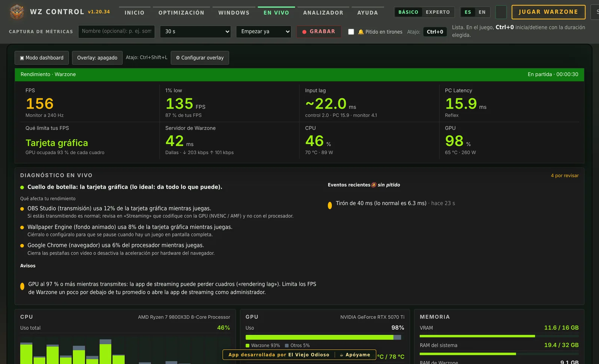Screen dimensions: 599x364
Task: Select EN language option
Action: click(482, 12)
